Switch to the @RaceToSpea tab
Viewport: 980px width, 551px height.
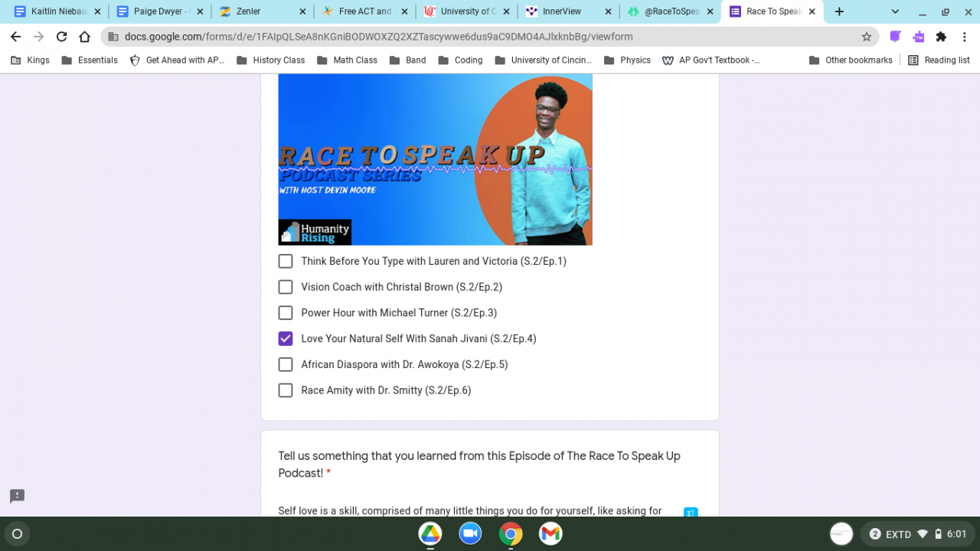(x=671, y=11)
